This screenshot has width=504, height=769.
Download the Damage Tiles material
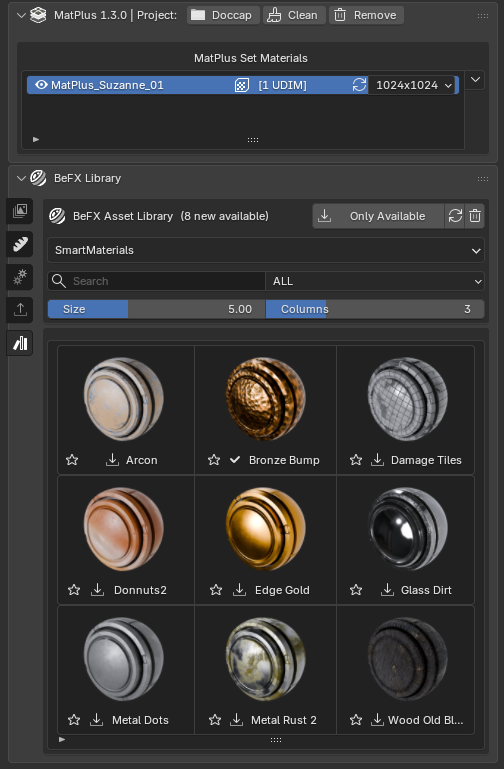pos(377,460)
